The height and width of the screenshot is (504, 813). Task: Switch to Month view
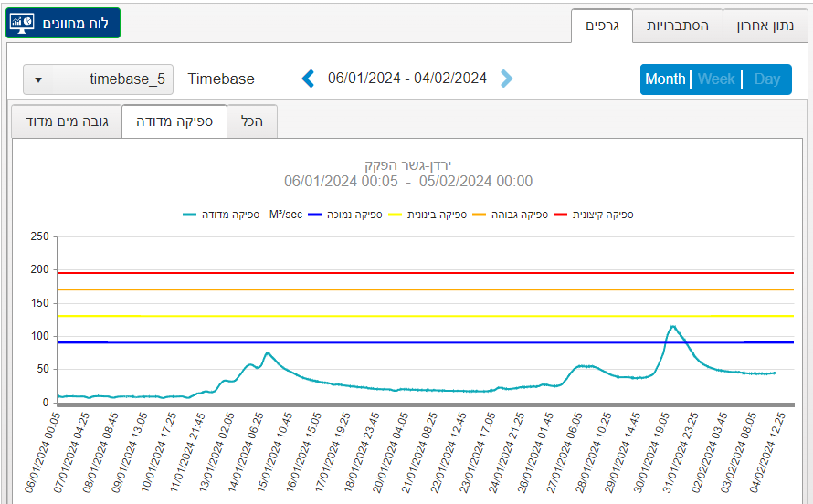point(665,79)
